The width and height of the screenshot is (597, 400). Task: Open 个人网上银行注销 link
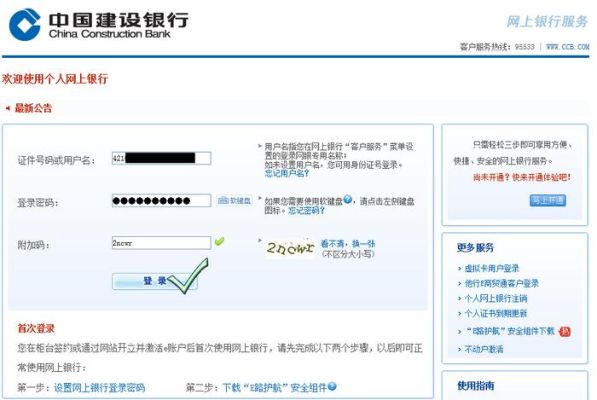click(x=496, y=298)
